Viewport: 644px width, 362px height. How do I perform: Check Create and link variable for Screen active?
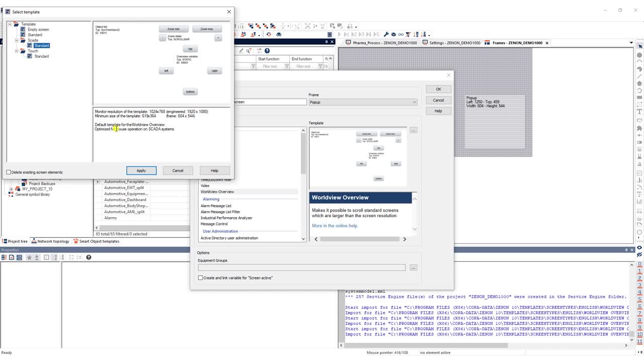pyautogui.click(x=200, y=278)
